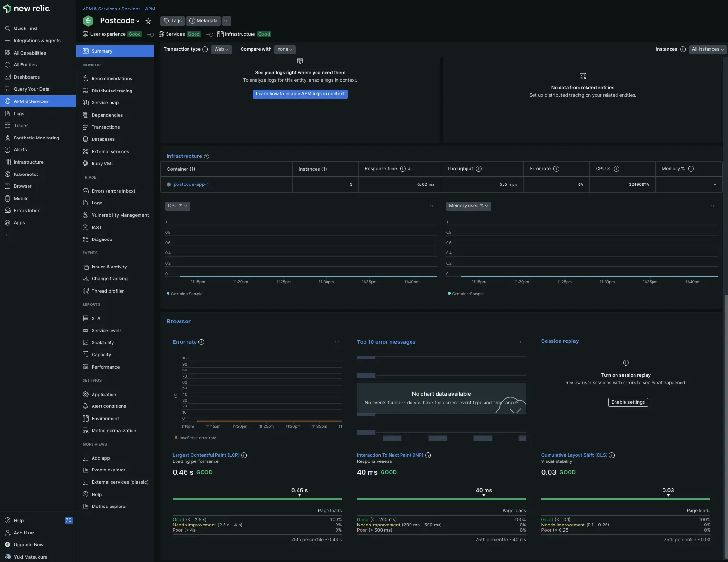Viewport: 728px width, 562px height.
Task: Open the postcode-app-1 container link
Action: 191,184
